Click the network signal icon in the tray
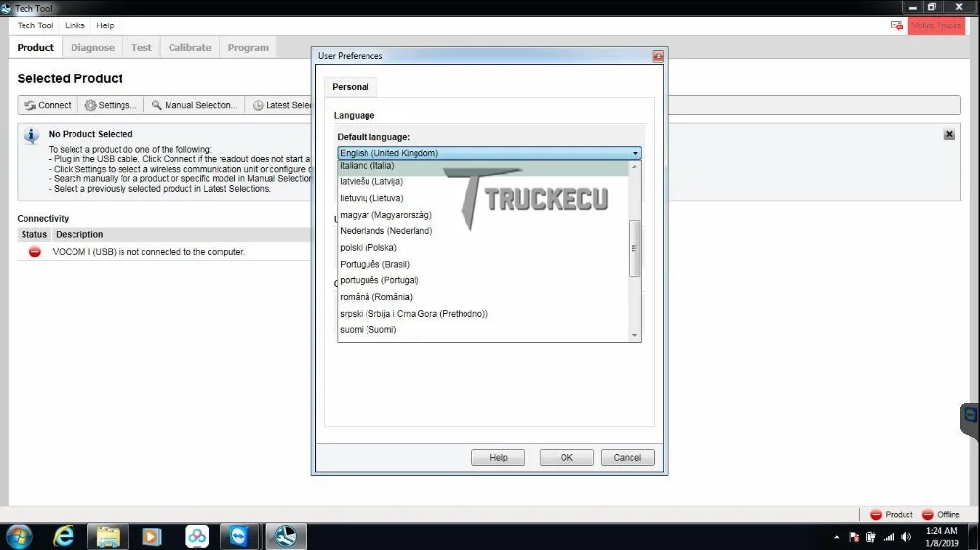 pyautogui.click(x=888, y=537)
